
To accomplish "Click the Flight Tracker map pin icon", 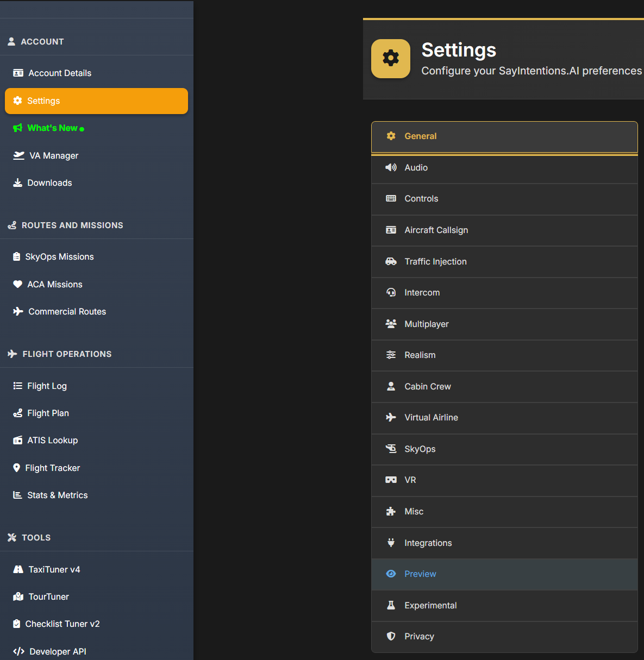I will [17, 468].
